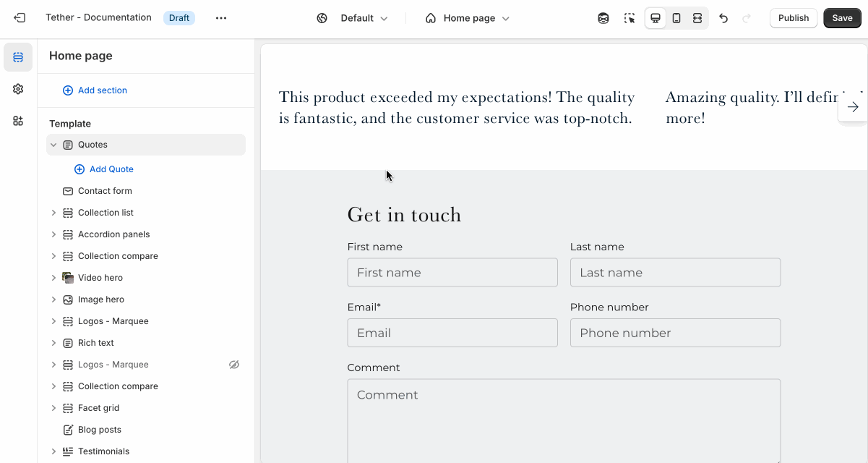Viewport: 868px width, 463px height.
Task: Click plus icon next to Add section
Action: (68, 90)
